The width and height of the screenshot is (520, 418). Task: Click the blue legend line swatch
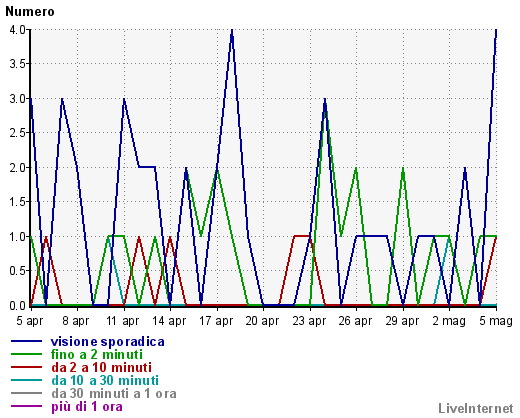click(x=26, y=341)
